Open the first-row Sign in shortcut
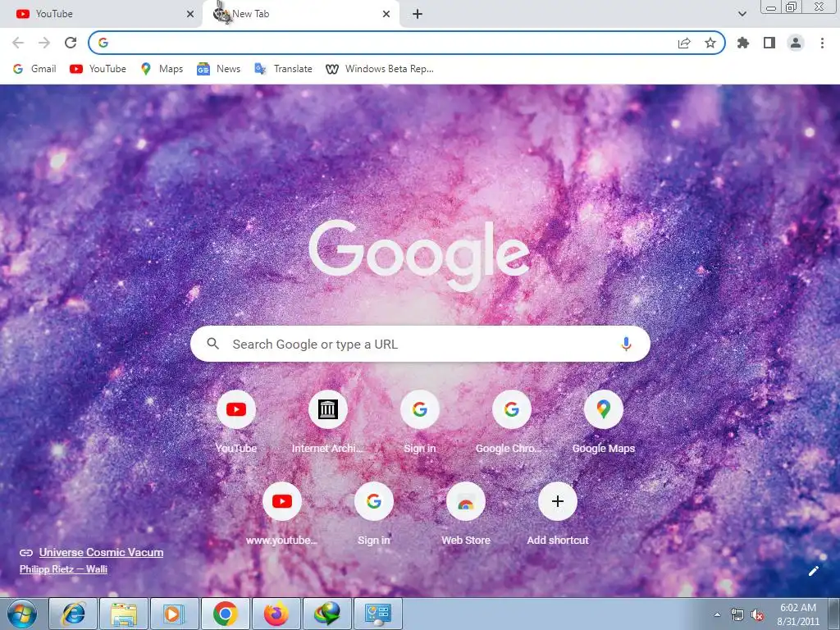Image resolution: width=840 pixels, height=630 pixels. [420, 422]
